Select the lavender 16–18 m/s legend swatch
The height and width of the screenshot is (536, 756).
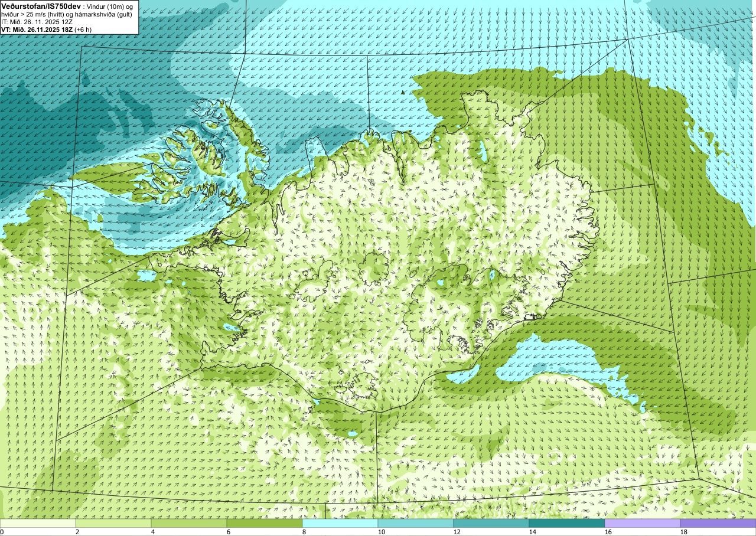pyautogui.click(x=643, y=523)
